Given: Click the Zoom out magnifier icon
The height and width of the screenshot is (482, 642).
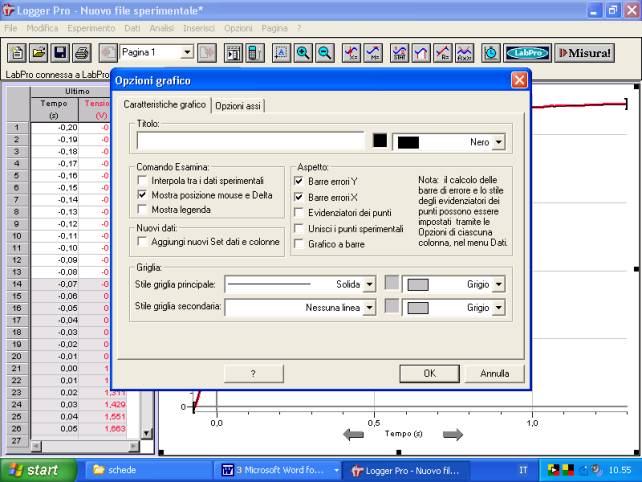Looking at the screenshot, I should click(x=325, y=53).
